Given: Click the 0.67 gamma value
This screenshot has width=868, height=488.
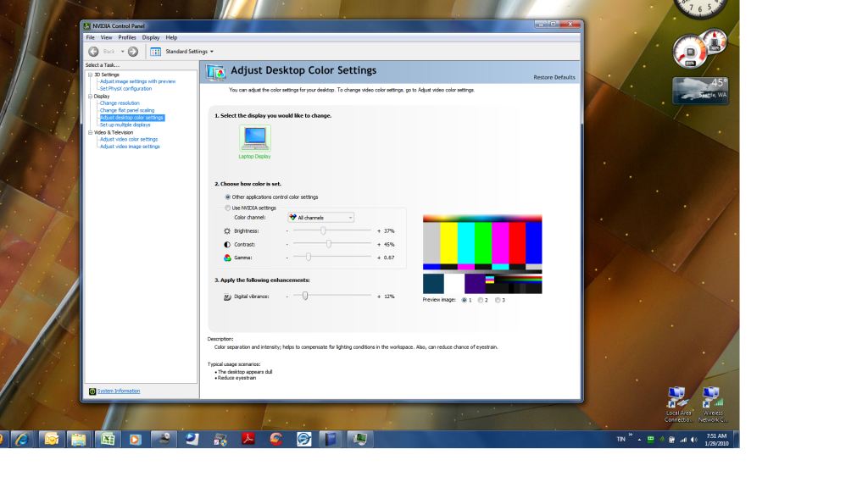Looking at the screenshot, I should click(x=389, y=258).
